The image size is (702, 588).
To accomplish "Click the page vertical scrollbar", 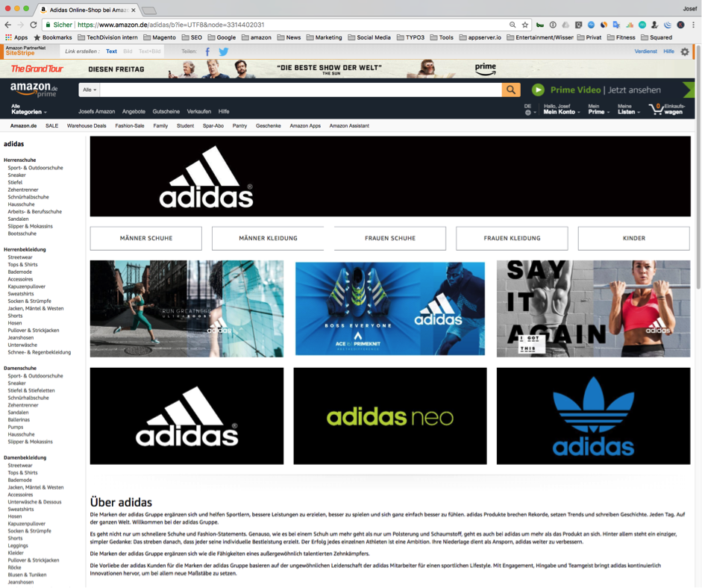I will (698, 166).
